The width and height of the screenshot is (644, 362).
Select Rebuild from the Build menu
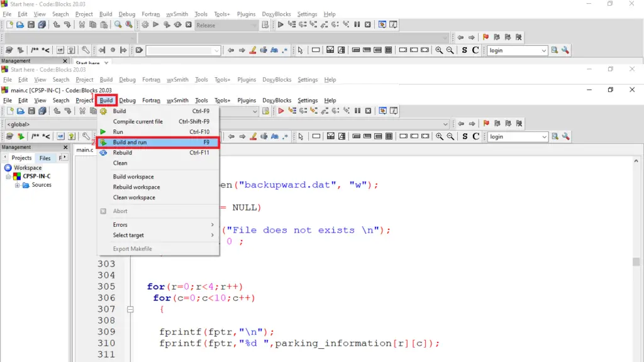pyautogui.click(x=123, y=153)
